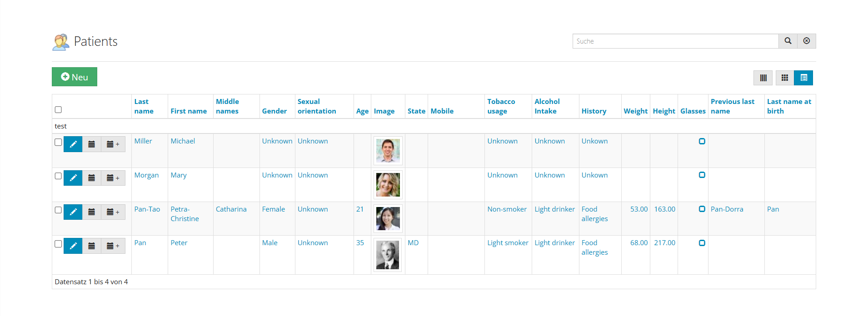Edit Miller's record with the pencil icon

tap(73, 144)
